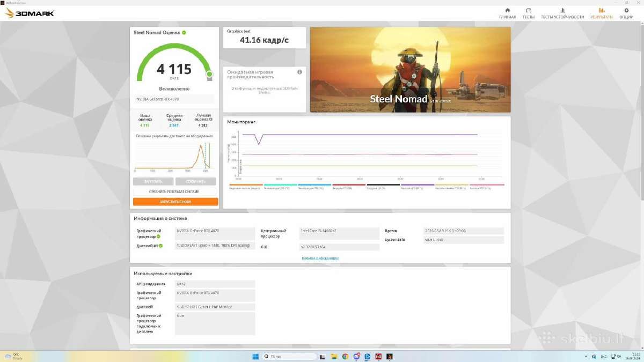Image resolution: width=644 pixels, height=362 pixels.
Task: Click the 41.16 кадр/с Graphics test value
Action: click(264, 40)
